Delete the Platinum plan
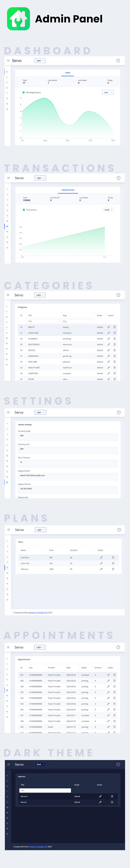This screenshot has height=868, width=130. click(x=113, y=569)
